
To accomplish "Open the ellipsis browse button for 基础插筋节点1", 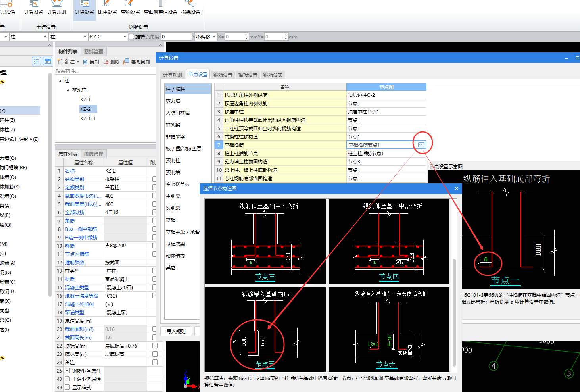I will [421, 145].
